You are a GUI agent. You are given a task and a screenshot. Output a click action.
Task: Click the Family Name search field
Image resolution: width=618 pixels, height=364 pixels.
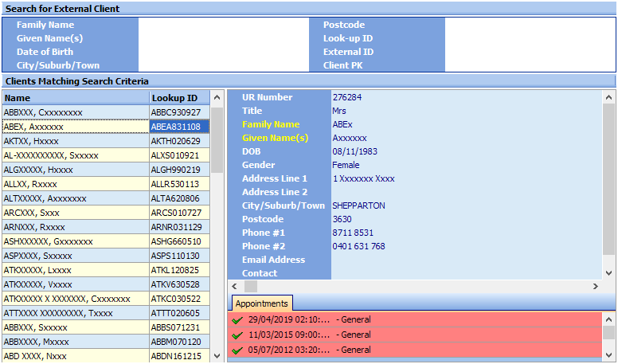(224, 25)
